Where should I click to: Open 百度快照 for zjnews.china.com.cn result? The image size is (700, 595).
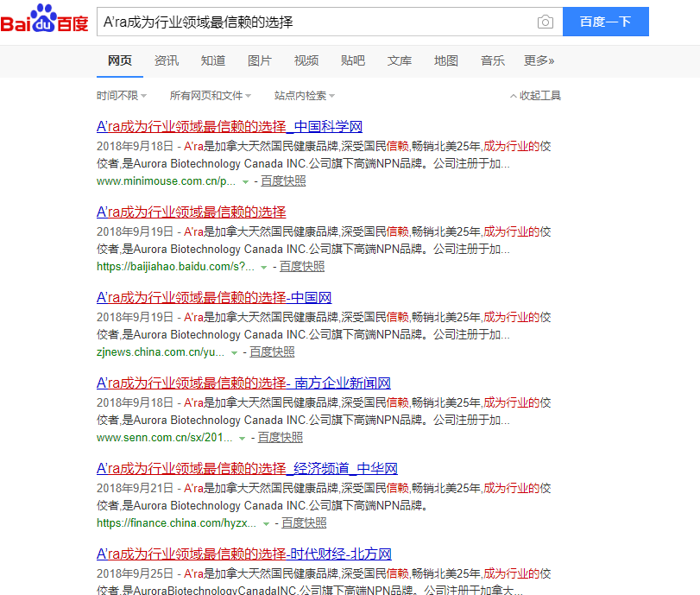272,352
